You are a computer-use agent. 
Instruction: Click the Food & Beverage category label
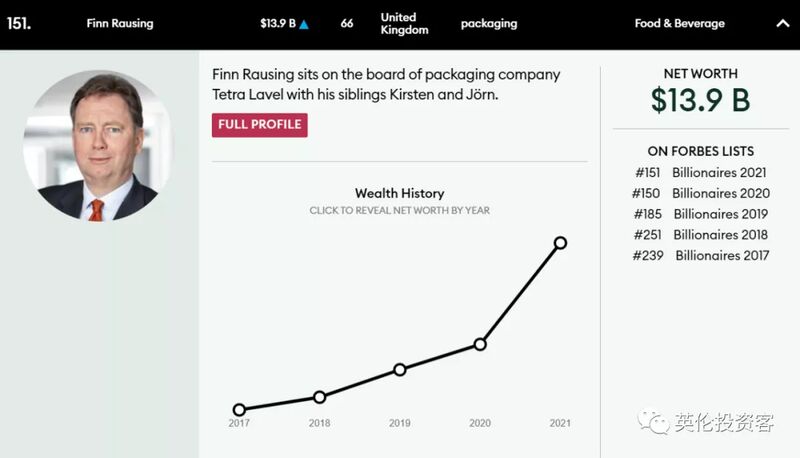(x=680, y=23)
